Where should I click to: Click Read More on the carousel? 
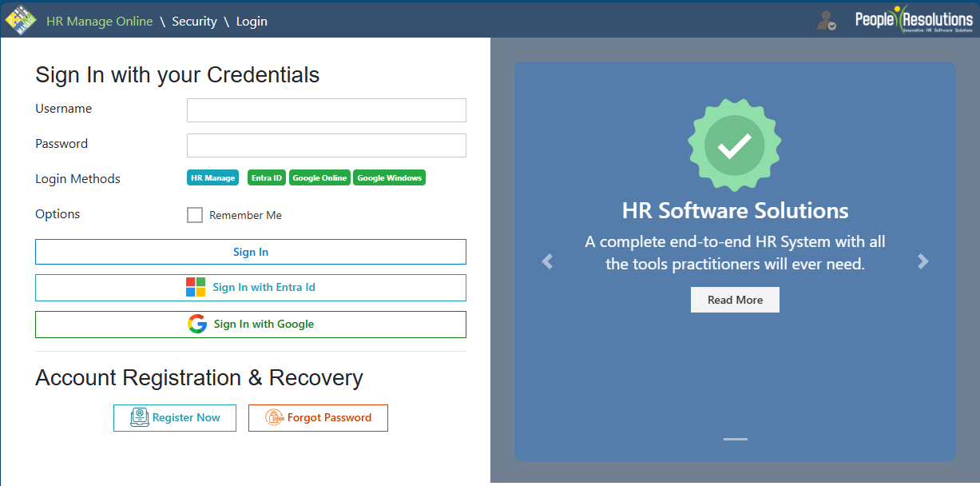(735, 300)
